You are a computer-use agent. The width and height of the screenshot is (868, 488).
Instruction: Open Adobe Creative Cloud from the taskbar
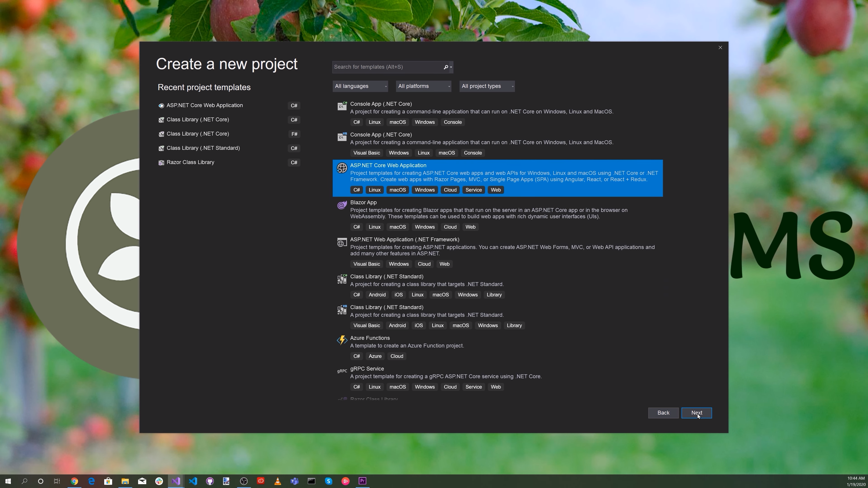click(261, 481)
